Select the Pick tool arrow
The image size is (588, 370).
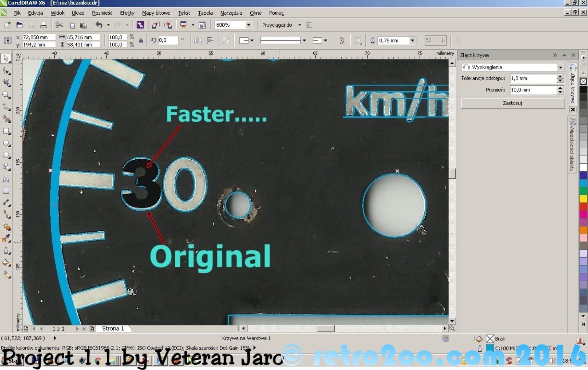click(x=6, y=59)
